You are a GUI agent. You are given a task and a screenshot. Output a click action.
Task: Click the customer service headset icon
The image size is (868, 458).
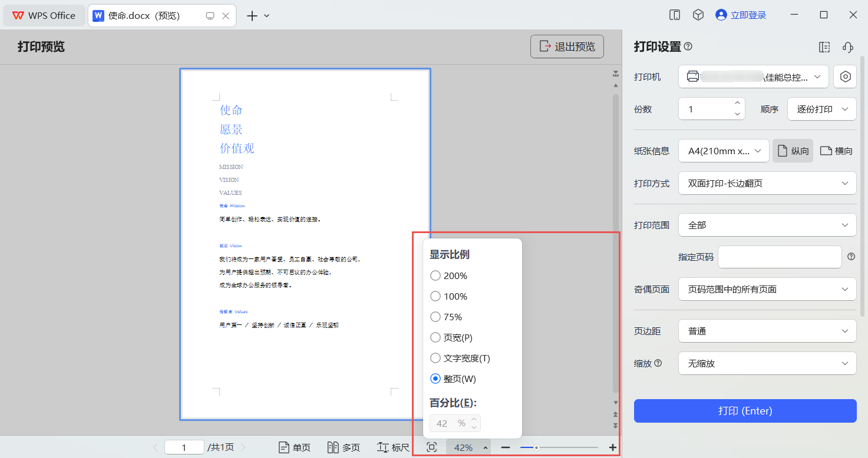click(848, 47)
